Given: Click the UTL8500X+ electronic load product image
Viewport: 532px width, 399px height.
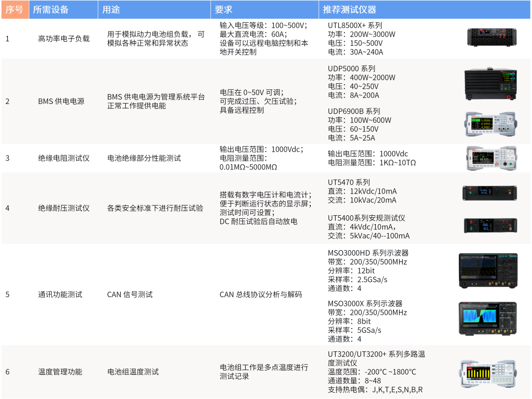Looking at the screenshot, I should click(x=492, y=37).
